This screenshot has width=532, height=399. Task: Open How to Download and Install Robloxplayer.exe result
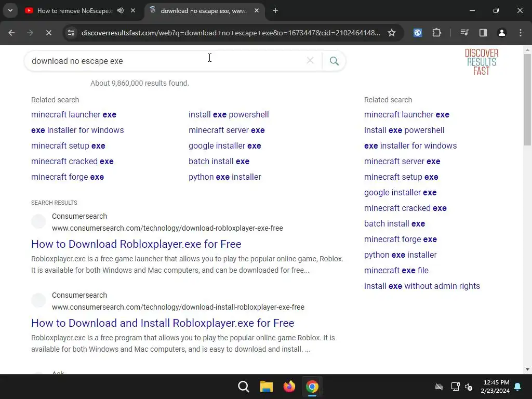coord(163,323)
